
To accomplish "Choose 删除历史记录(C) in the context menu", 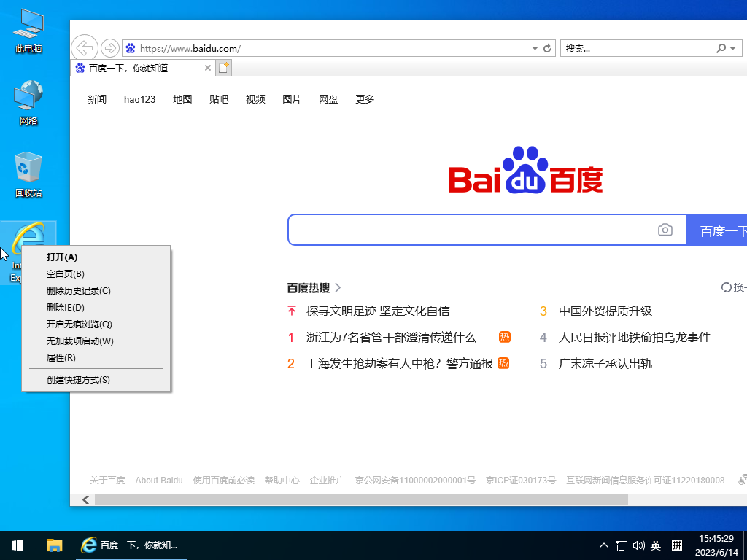I will [96, 290].
